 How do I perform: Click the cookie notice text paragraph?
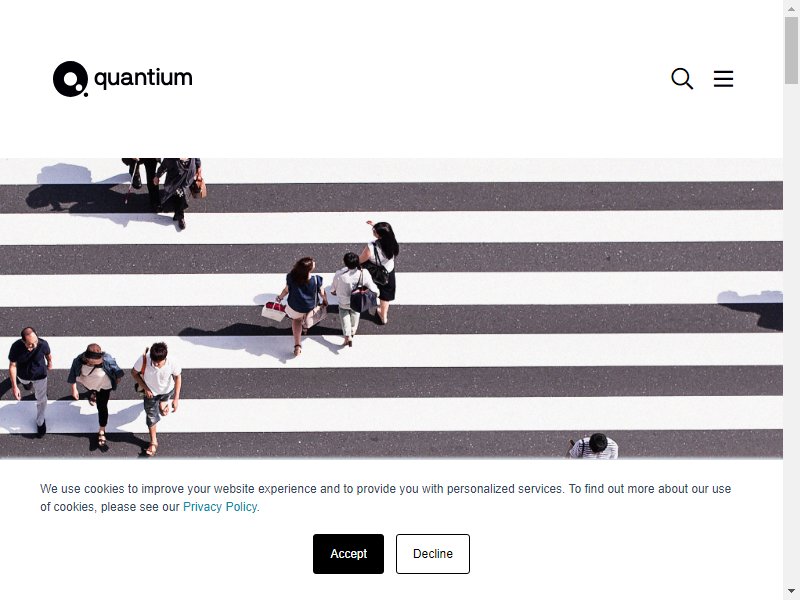tap(385, 497)
